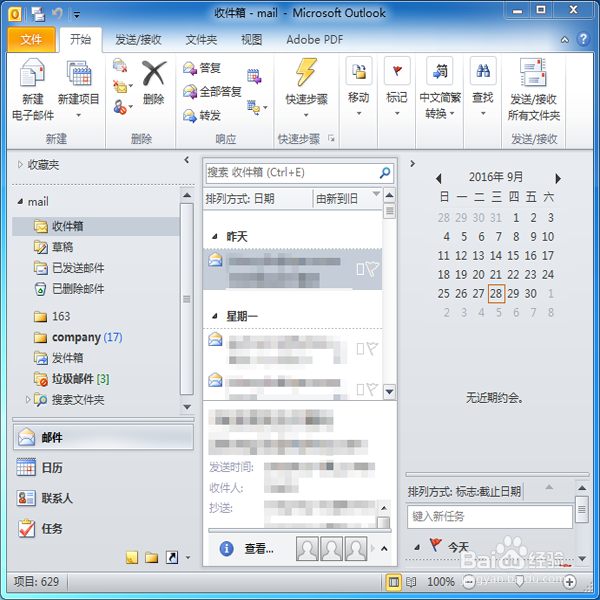This screenshot has width=600, height=600.
Task: Collapse the navigation pane with arrow
Action: (x=186, y=160)
